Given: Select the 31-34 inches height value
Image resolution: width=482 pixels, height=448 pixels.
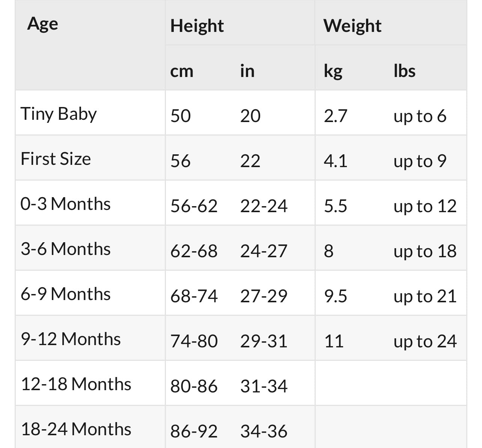Looking at the screenshot, I should pos(264,386).
